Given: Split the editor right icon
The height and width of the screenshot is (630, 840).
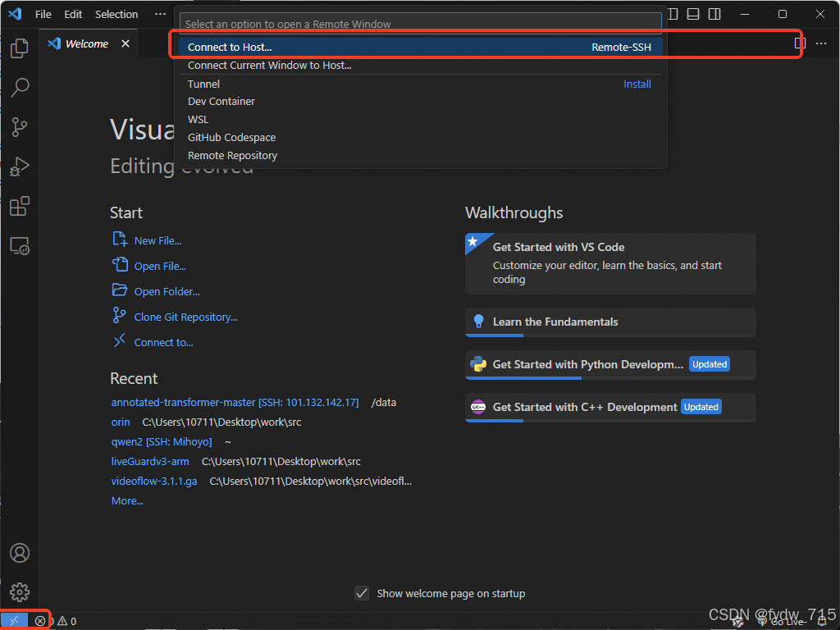Looking at the screenshot, I should point(800,43).
